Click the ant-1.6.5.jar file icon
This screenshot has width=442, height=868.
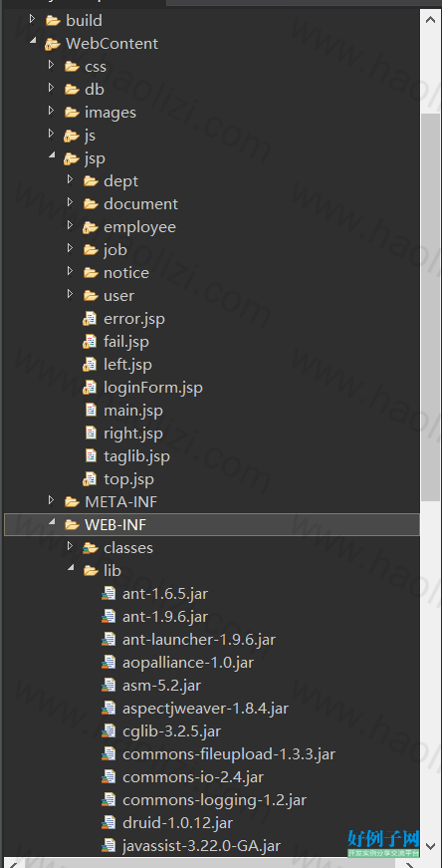click(109, 595)
